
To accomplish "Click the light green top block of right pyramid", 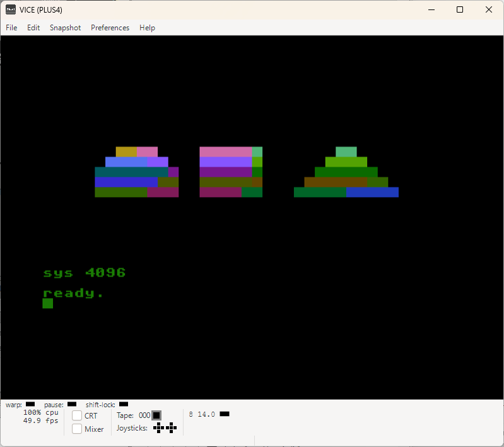I will click(346, 152).
